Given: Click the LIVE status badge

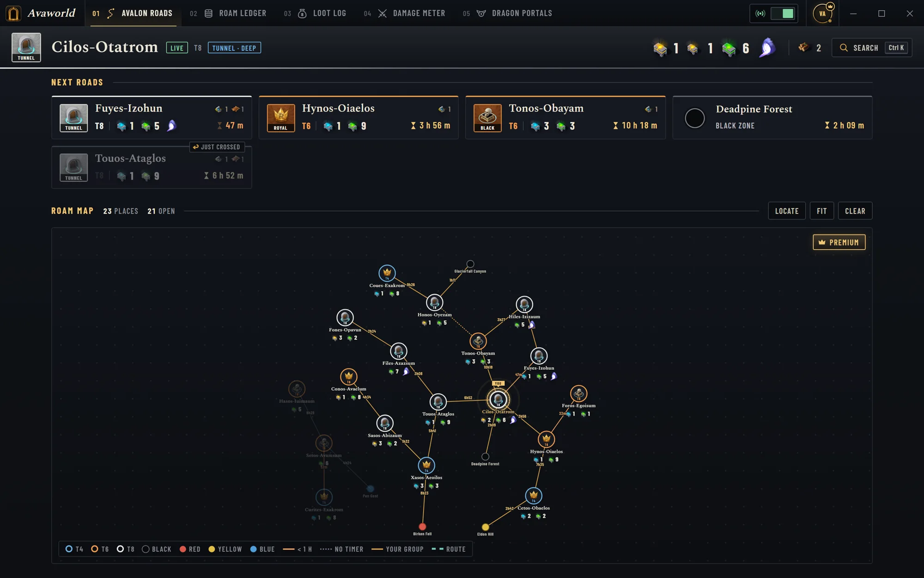Looking at the screenshot, I should pyautogui.click(x=177, y=48).
